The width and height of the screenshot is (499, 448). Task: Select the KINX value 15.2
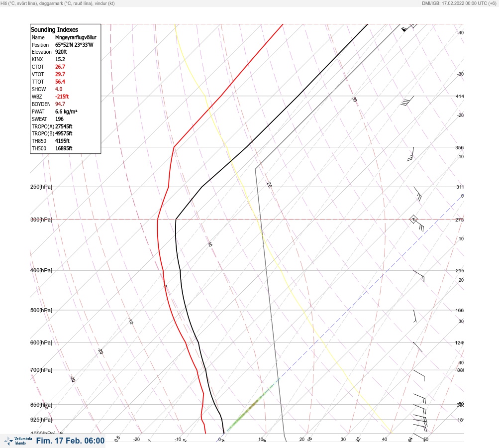tap(60, 59)
